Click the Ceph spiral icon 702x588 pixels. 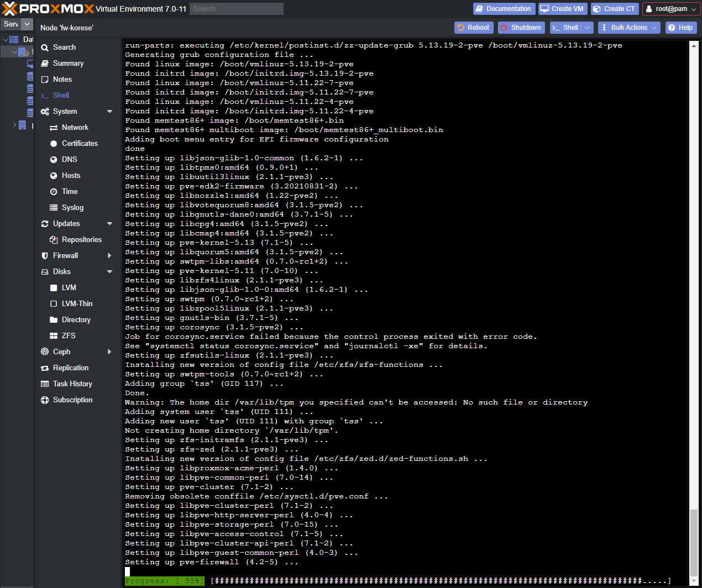point(45,352)
